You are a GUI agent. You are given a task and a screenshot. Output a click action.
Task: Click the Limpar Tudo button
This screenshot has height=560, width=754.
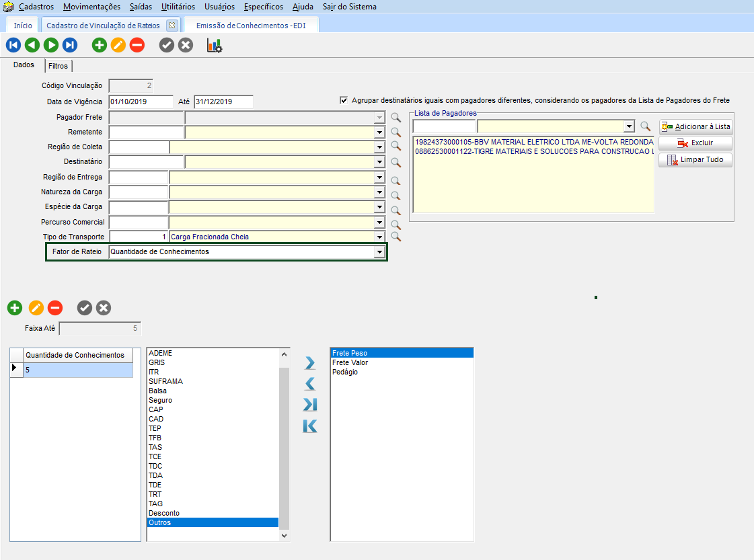(695, 160)
